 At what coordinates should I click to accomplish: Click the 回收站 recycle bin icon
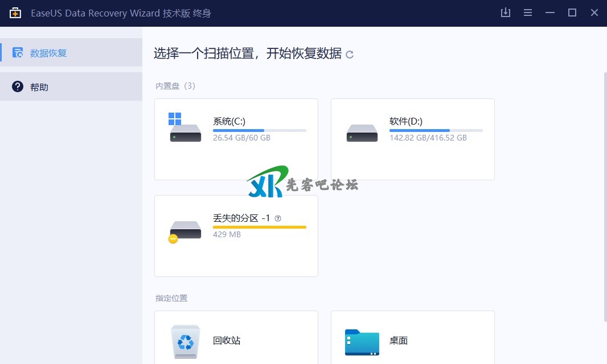[186, 341]
